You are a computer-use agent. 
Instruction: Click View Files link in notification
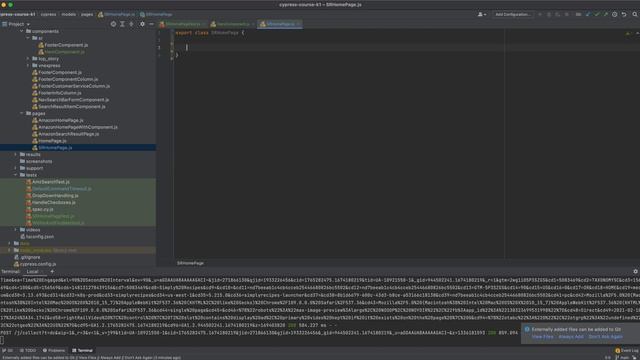click(x=542, y=337)
